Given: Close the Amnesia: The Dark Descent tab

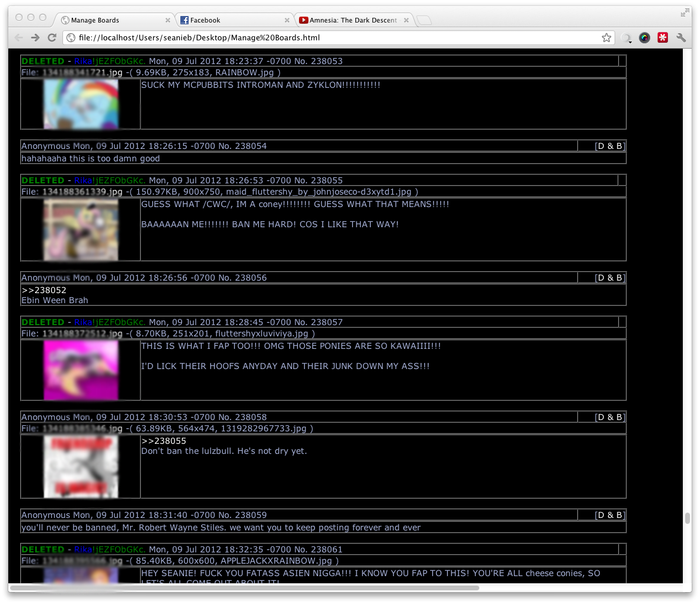Looking at the screenshot, I should (406, 20).
